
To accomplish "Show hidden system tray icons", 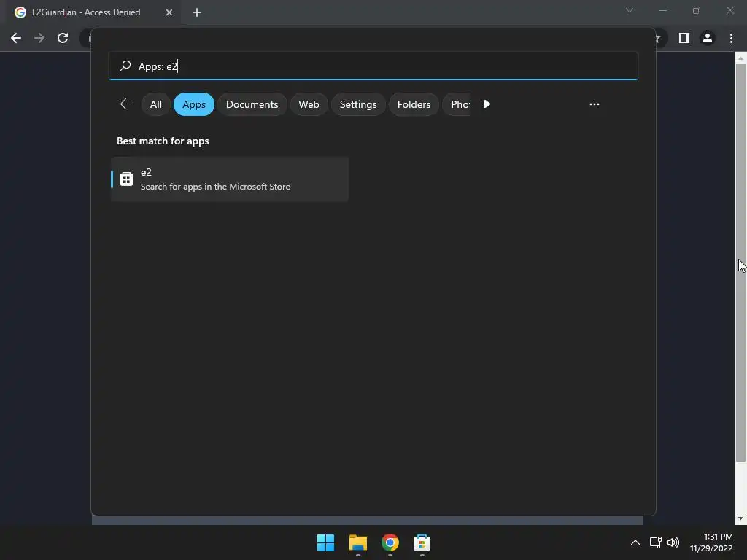I will pos(635,542).
